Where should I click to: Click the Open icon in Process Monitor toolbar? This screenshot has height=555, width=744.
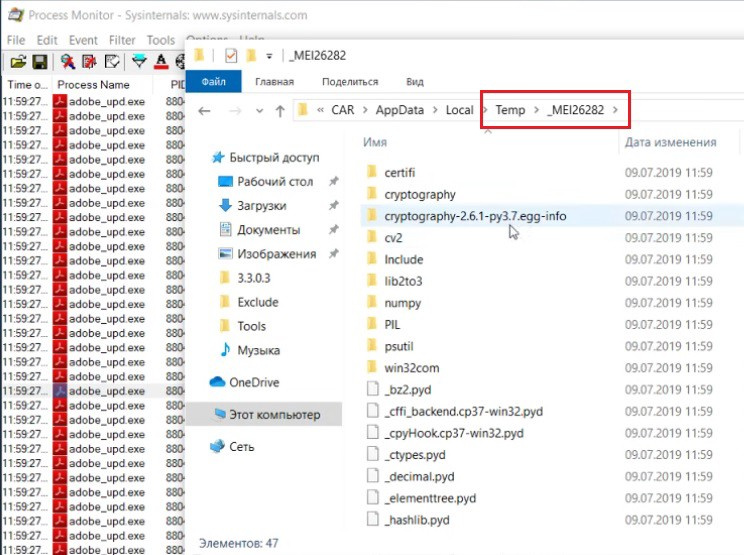(18, 62)
